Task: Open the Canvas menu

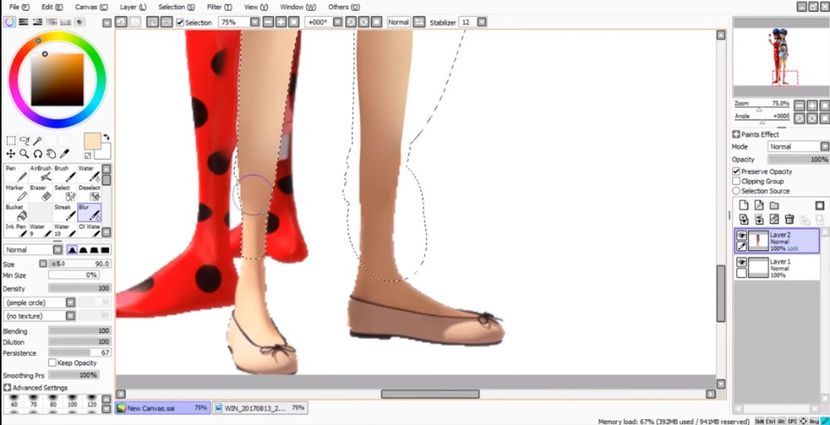Action: pyautogui.click(x=86, y=6)
